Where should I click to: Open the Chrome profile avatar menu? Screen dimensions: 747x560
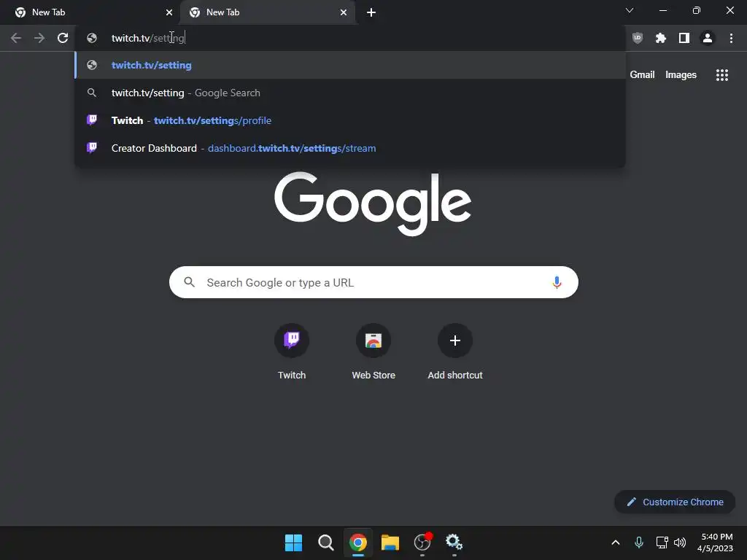708,38
